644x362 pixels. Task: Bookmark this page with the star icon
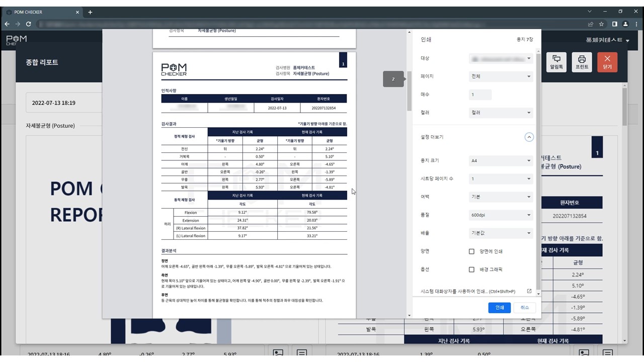[x=601, y=24]
